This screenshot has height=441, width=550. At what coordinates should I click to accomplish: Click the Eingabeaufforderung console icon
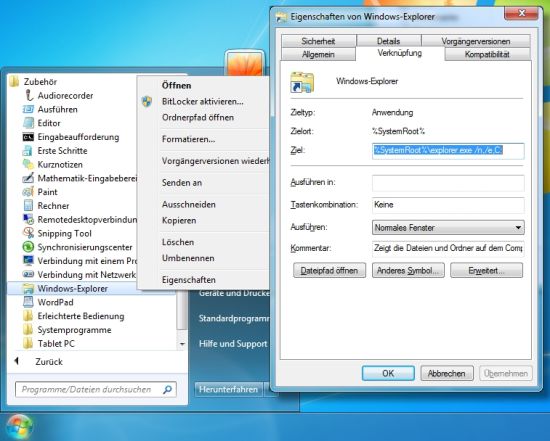coord(28,137)
